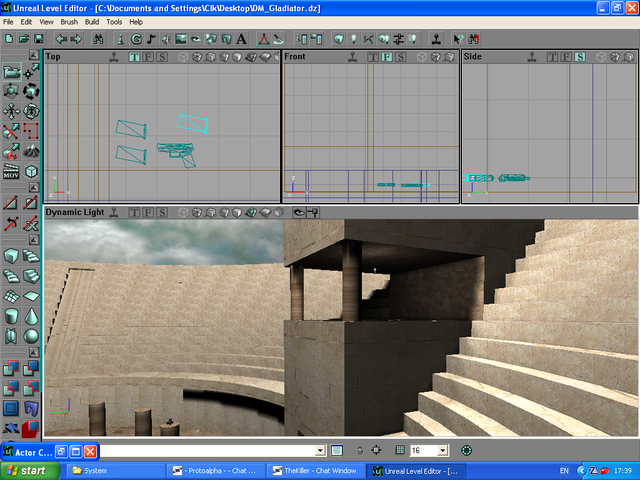Open the grid size 16 dropdown
640x480 pixels.
(x=443, y=451)
